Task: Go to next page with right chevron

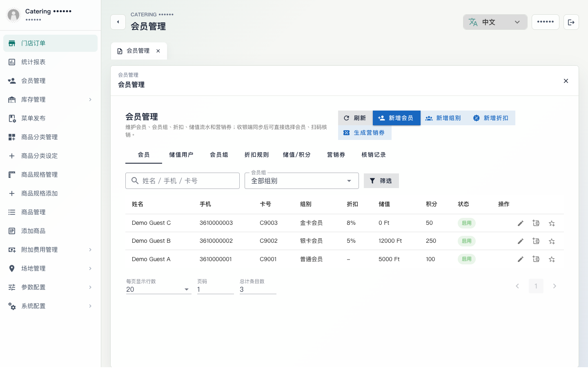Action: pos(555,286)
